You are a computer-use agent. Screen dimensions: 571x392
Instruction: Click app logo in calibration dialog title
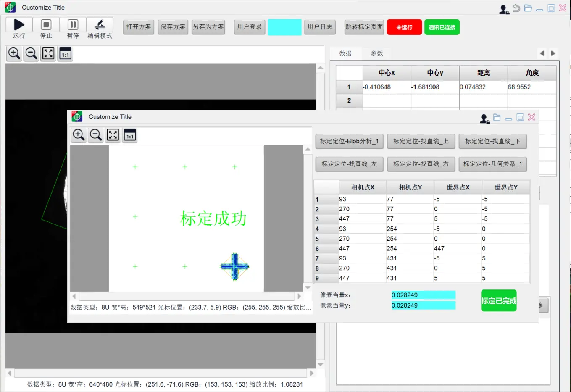(77, 116)
